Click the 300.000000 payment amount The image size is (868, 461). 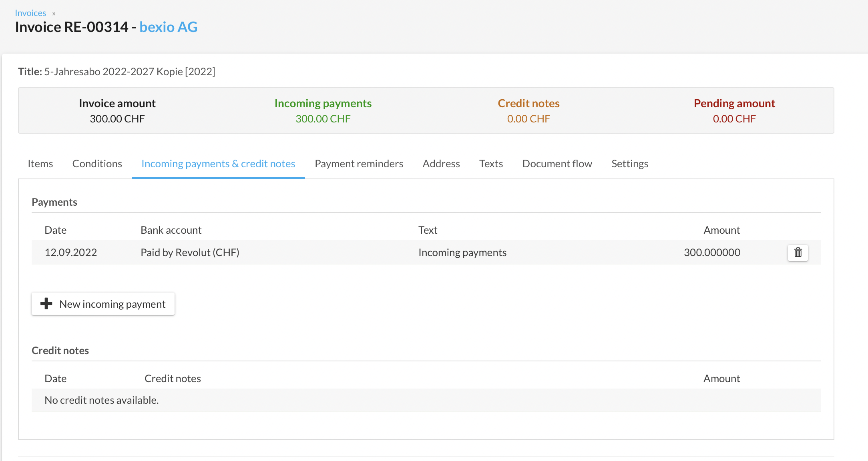pos(712,253)
